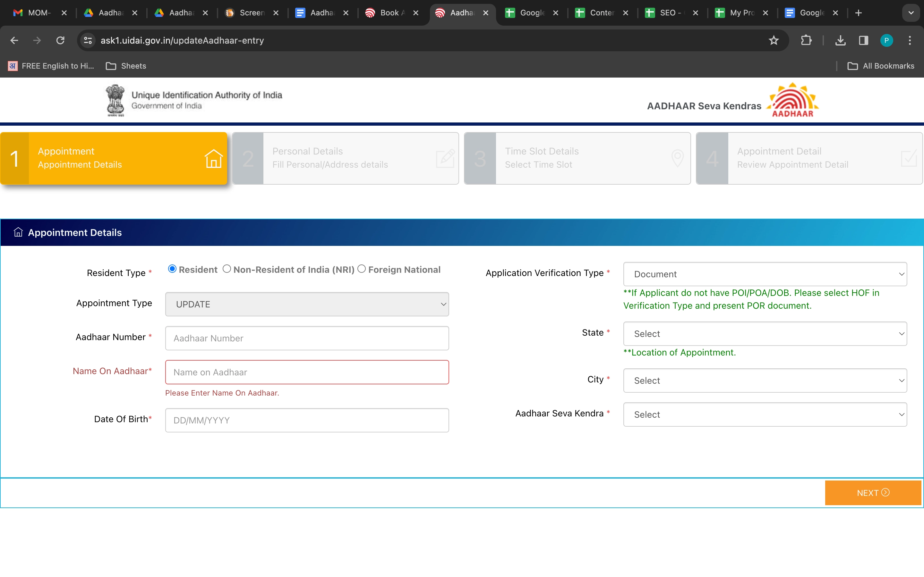Click the NEXT button
This screenshot has width=924, height=577.
(x=873, y=493)
